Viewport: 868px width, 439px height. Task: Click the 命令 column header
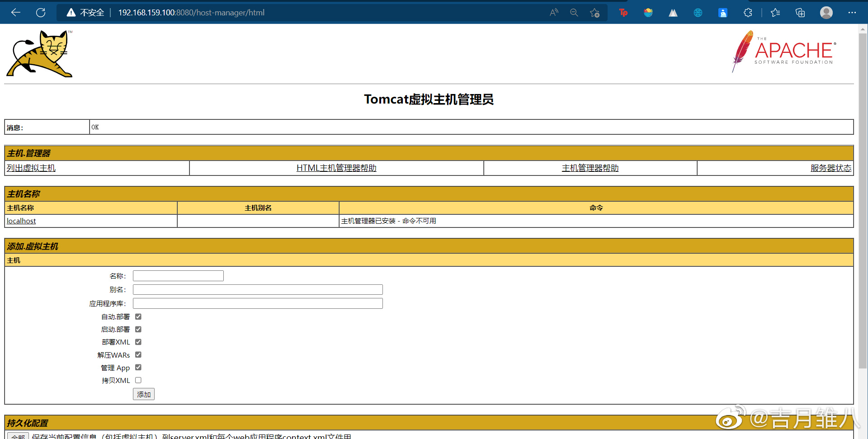596,208
